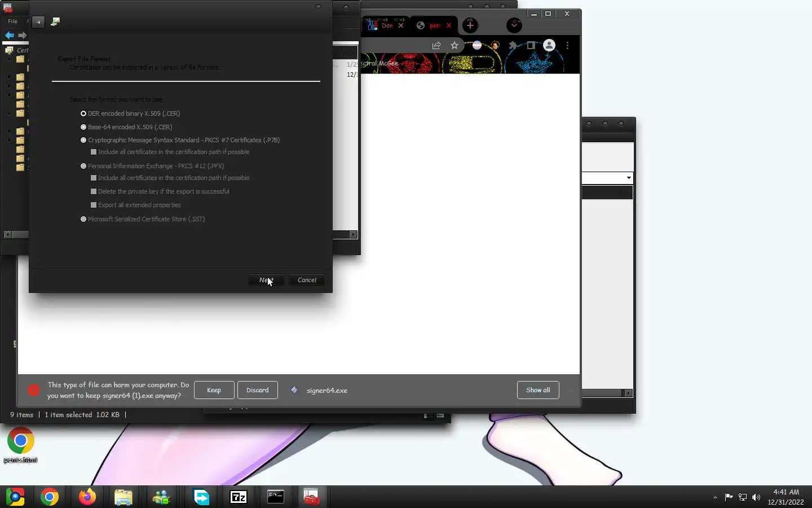Discard the signer64 (1).exe download
The width and height of the screenshot is (812, 508).
258,390
